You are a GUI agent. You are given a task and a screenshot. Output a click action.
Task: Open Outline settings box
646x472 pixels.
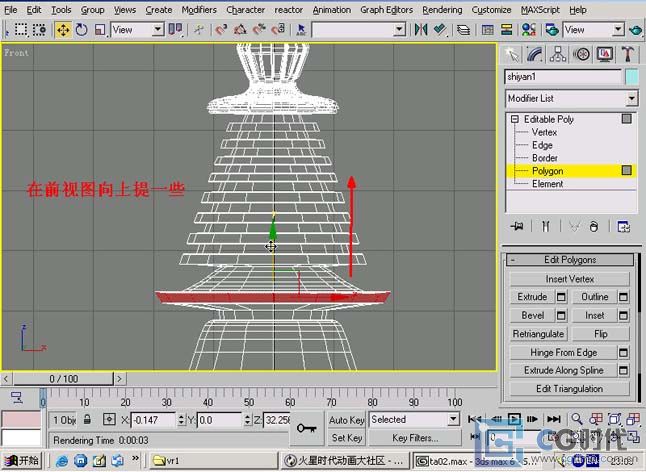pyautogui.click(x=623, y=297)
